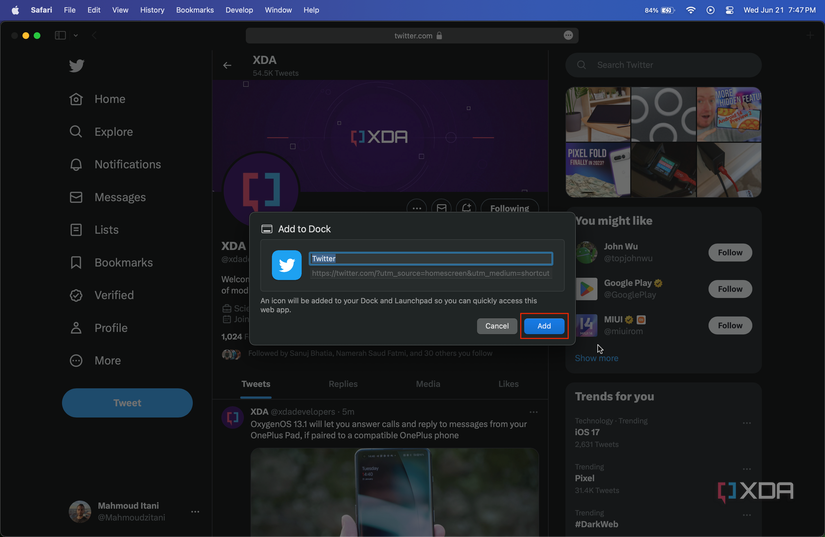This screenshot has width=825, height=537.
Task: Click the Now Playing menu bar icon
Action: click(710, 10)
